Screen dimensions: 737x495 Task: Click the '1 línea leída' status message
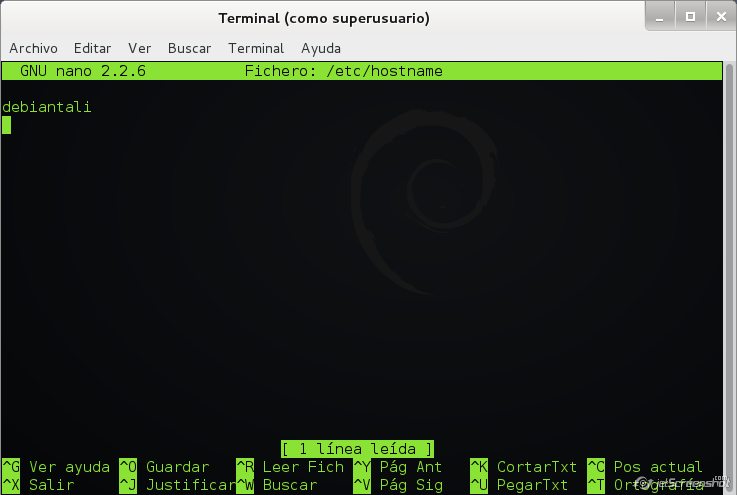coord(357,449)
